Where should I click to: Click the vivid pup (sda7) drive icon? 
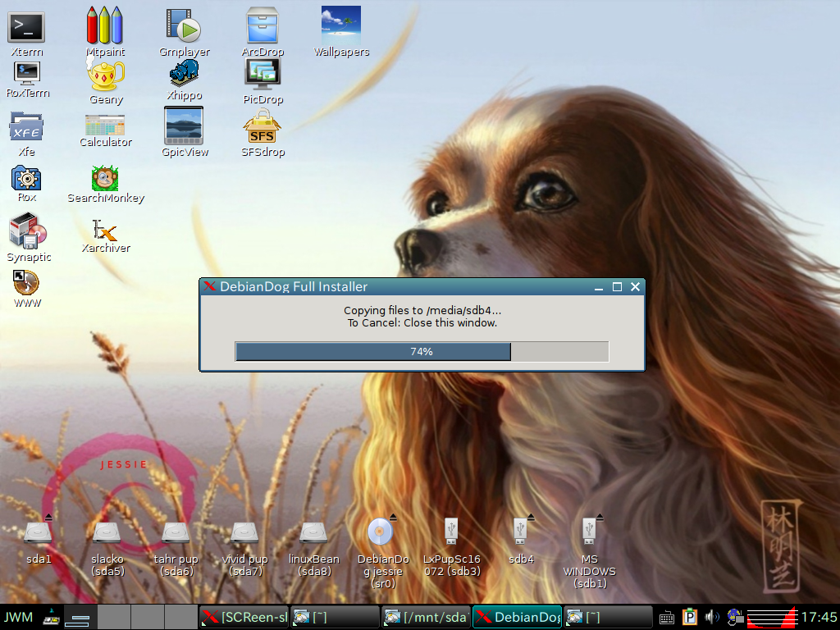coord(244,532)
